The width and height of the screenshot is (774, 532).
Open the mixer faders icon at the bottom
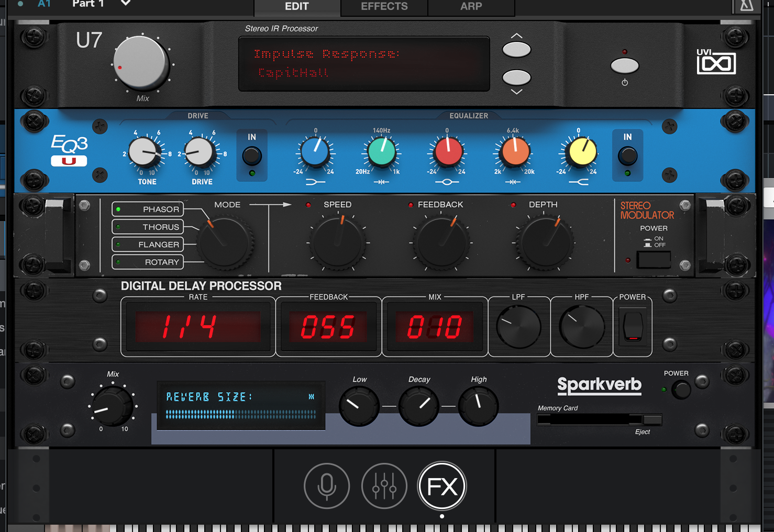click(384, 486)
